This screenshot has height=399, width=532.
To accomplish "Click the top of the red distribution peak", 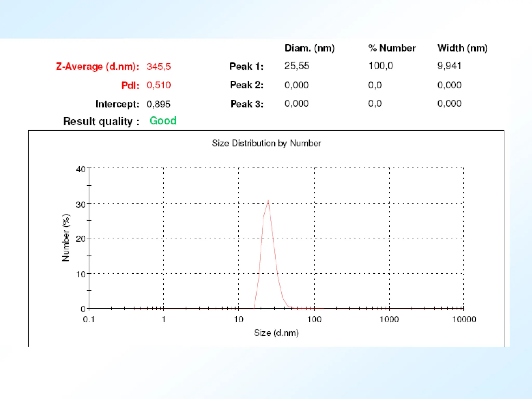I will click(x=268, y=201).
